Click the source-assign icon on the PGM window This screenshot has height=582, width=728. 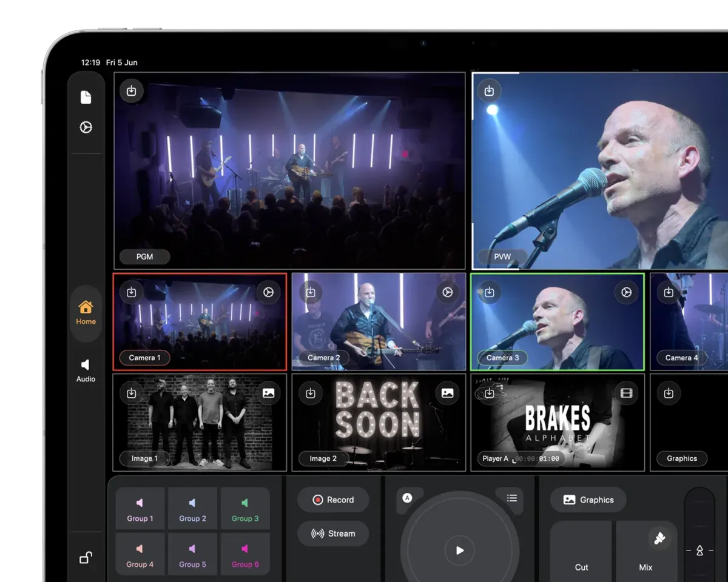[x=132, y=91]
